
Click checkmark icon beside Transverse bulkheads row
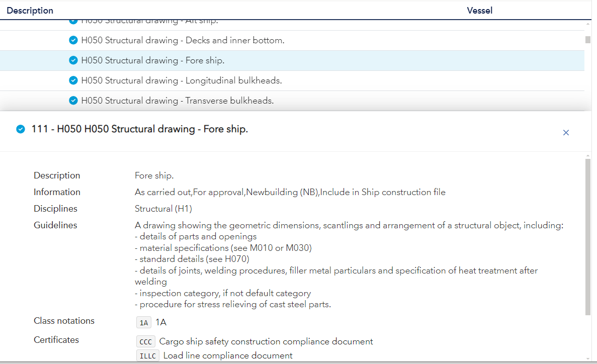(x=73, y=101)
